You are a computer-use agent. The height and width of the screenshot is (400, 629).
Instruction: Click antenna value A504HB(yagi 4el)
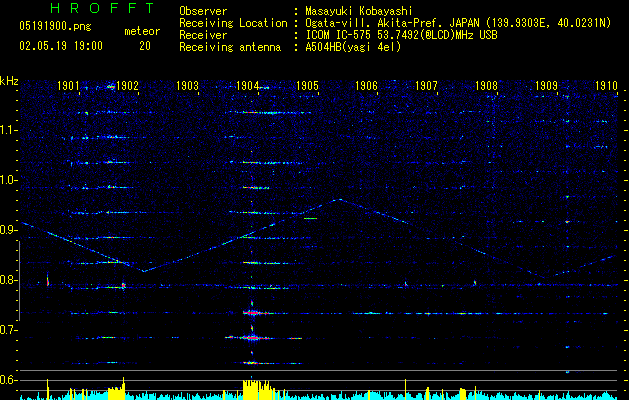tap(353, 47)
